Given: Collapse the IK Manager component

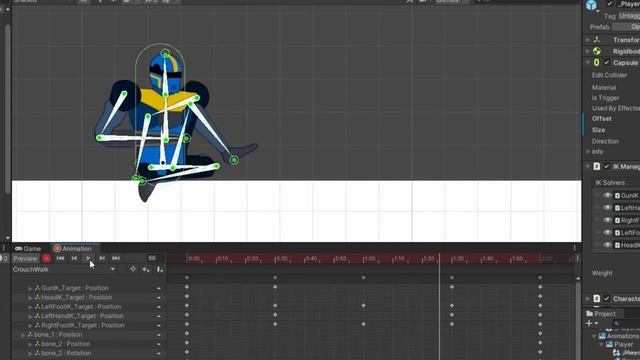Looking at the screenshot, I should point(588,166).
